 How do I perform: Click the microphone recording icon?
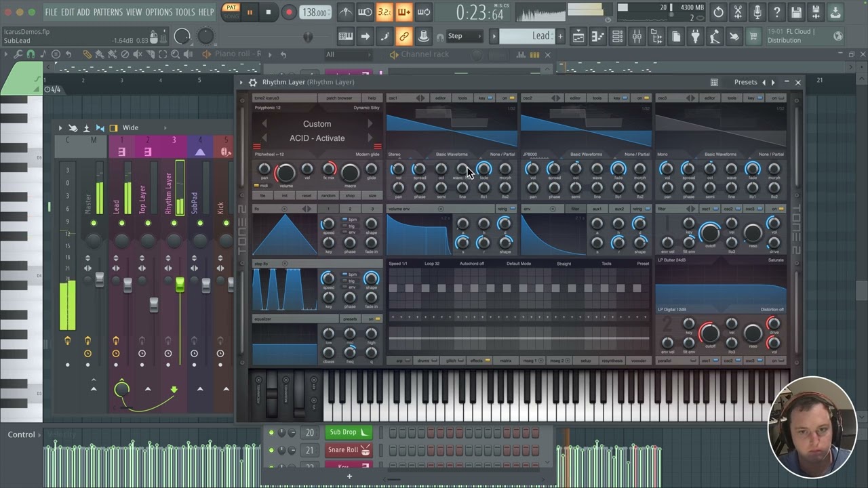pyautogui.click(x=757, y=12)
